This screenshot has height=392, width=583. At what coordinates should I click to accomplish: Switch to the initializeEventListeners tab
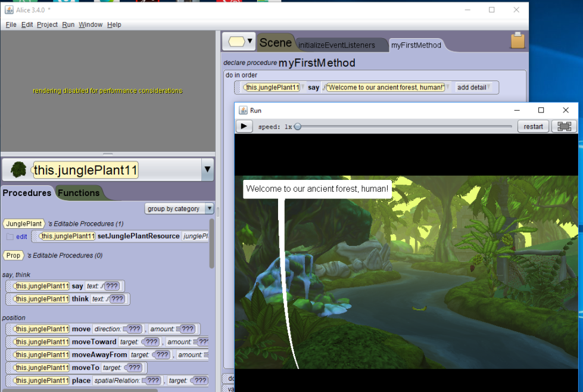[x=336, y=45]
